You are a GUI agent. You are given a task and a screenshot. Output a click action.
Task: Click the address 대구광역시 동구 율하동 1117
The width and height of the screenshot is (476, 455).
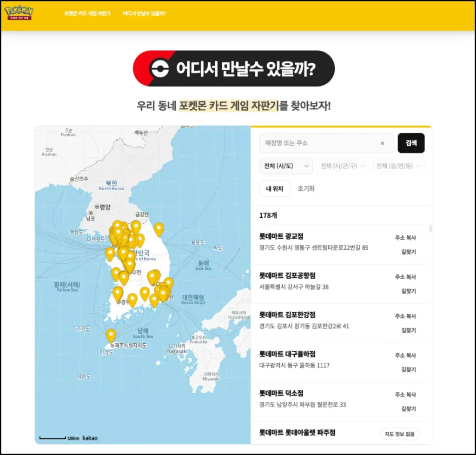pos(294,365)
